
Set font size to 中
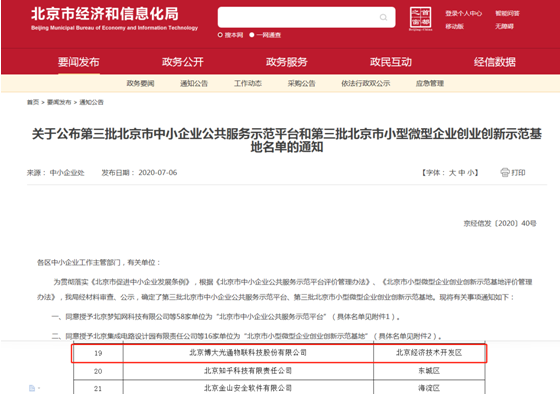click(x=461, y=173)
